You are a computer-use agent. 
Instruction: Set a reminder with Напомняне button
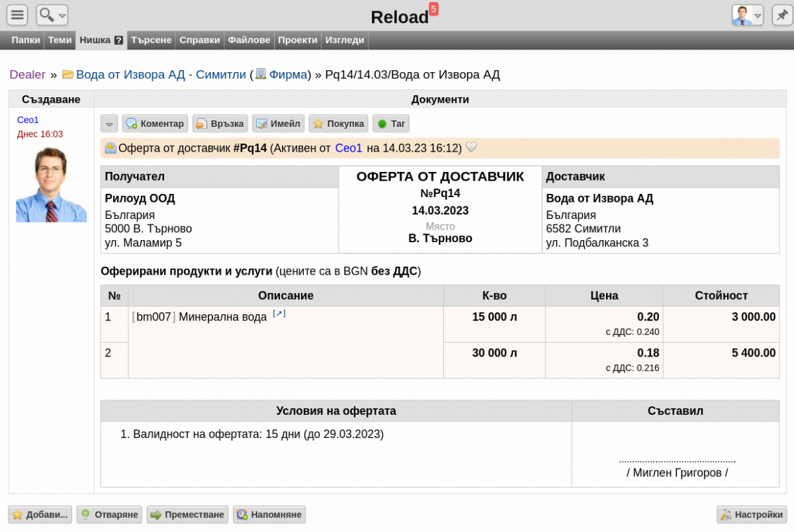(x=269, y=515)
